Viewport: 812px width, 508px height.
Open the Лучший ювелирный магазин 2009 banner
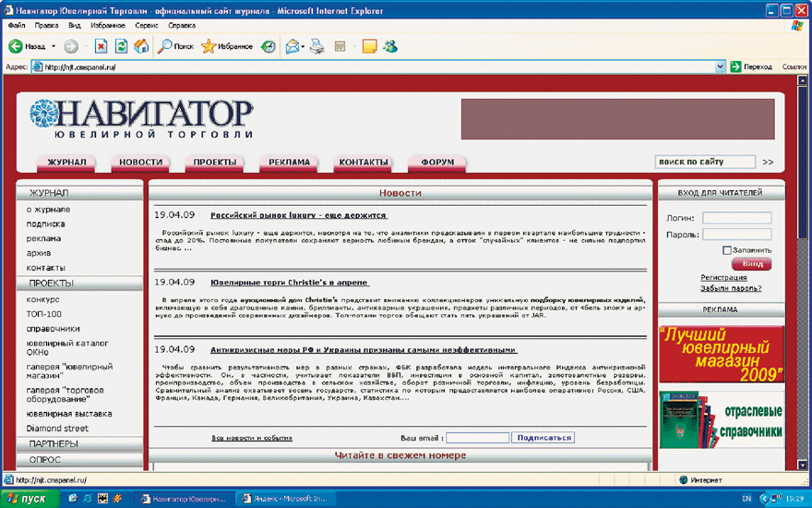click(722, 354)
